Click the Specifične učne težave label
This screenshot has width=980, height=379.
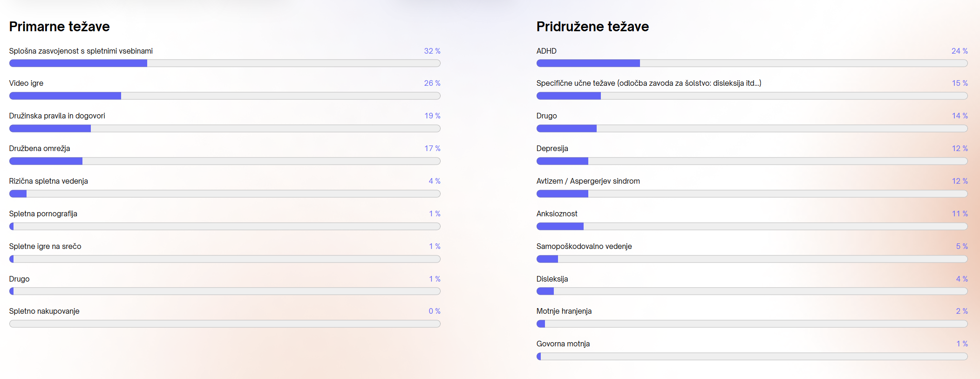(648, 83)
